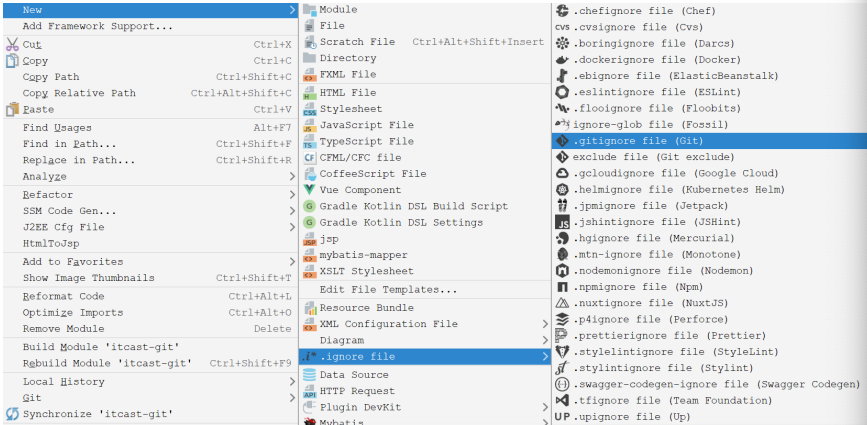Click the Kubernetes Helm icon
The height and width of the screenshot is (425, 867).
(562, 190)
